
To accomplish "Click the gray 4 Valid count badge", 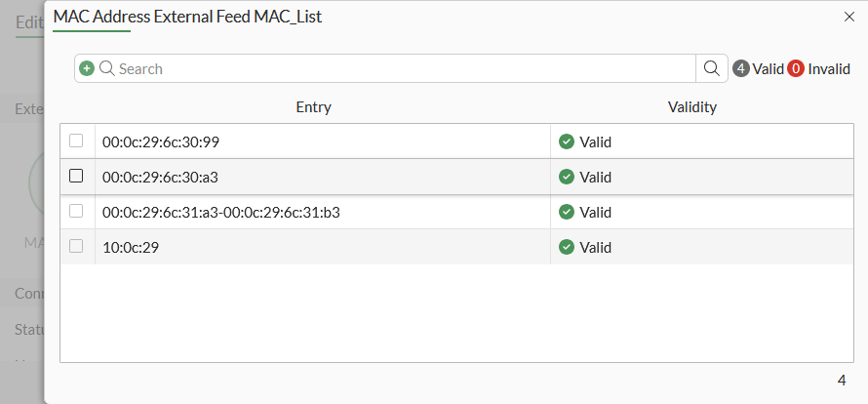I will click(x=741, y=68).
